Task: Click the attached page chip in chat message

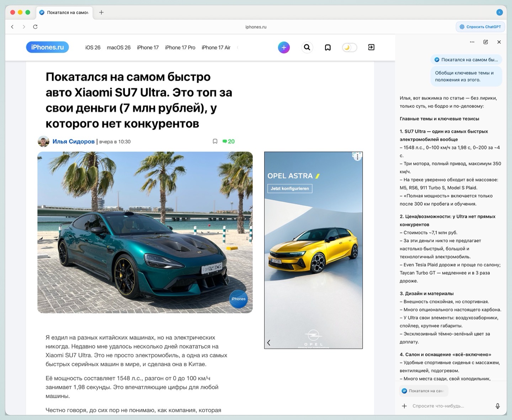Action: point(466,60)
